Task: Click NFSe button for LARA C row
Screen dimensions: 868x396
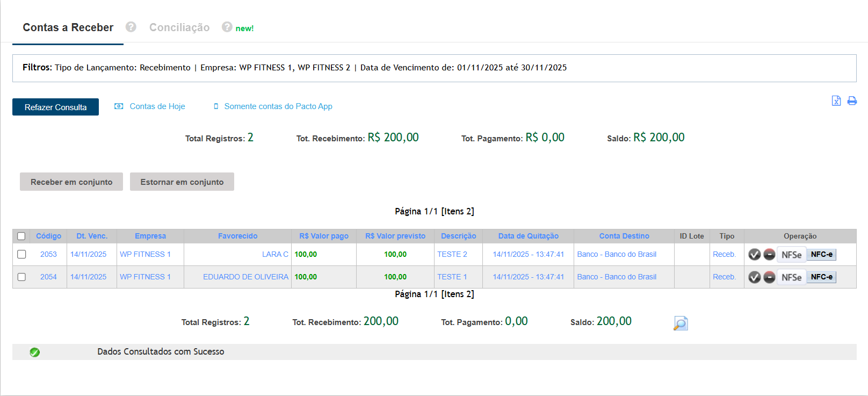Action: tap(791, 255)
